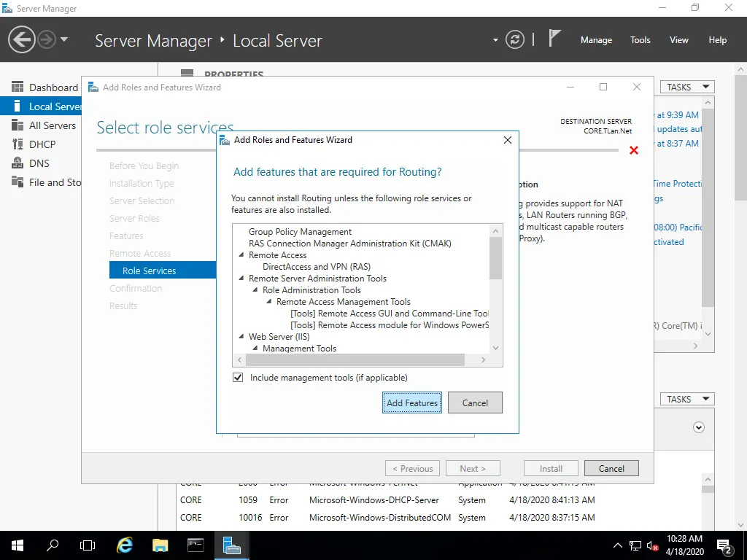Launch Internet Explorer from the taskbar
747x560 pixels.
pyautogui.click(x=124, y=545)
